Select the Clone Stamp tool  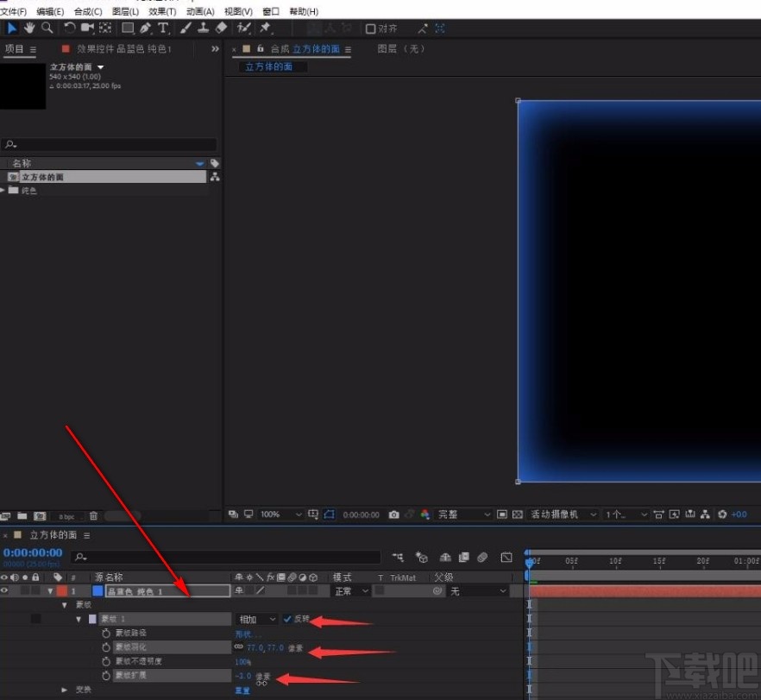click(202, 28)
